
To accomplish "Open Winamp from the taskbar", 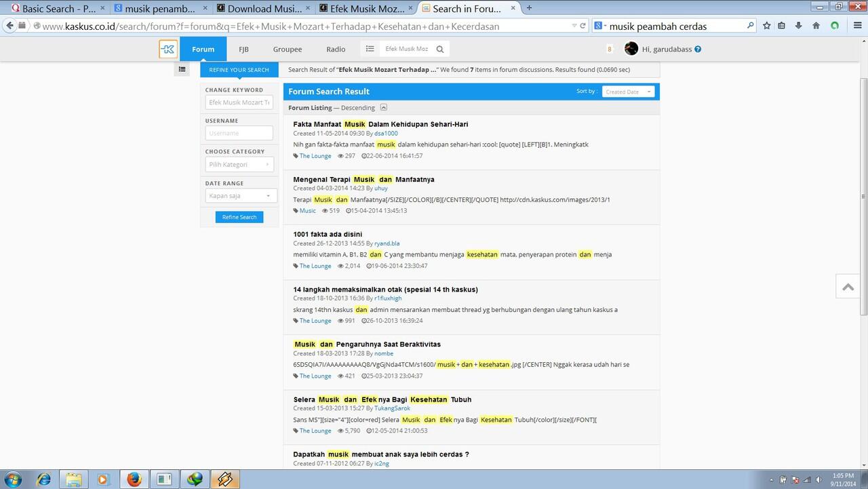I will (x=224, y=479).
